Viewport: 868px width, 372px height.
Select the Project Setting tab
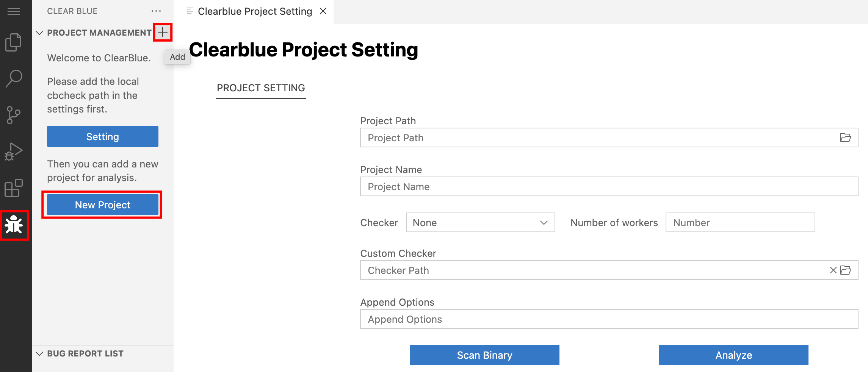coord(261,88)
